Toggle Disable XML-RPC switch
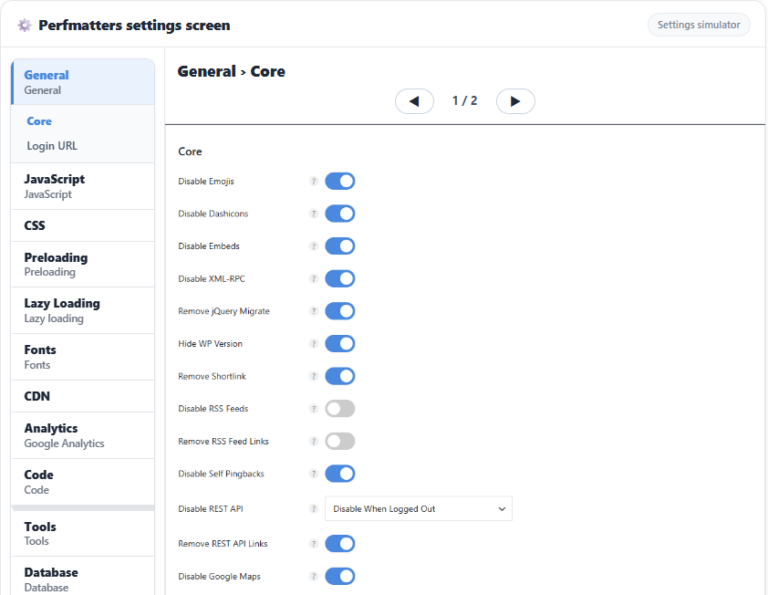Image resolution: width=768 pixels, height=595 pixels. click(x=340, y=279)
